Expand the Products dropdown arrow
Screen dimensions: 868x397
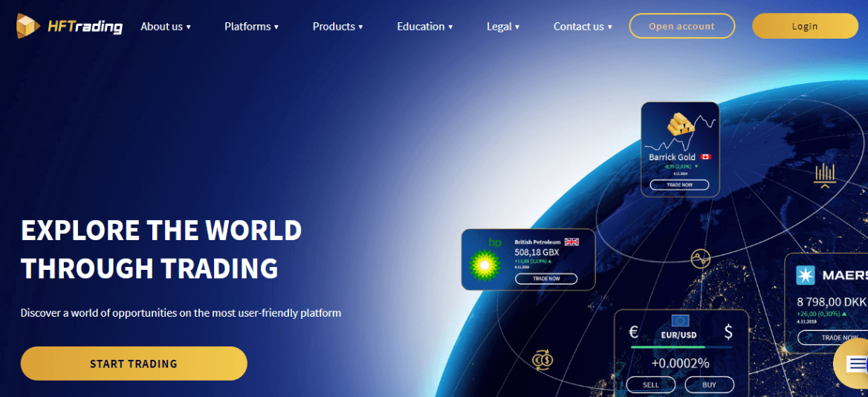pyautogui.click(x=360, y=27)
